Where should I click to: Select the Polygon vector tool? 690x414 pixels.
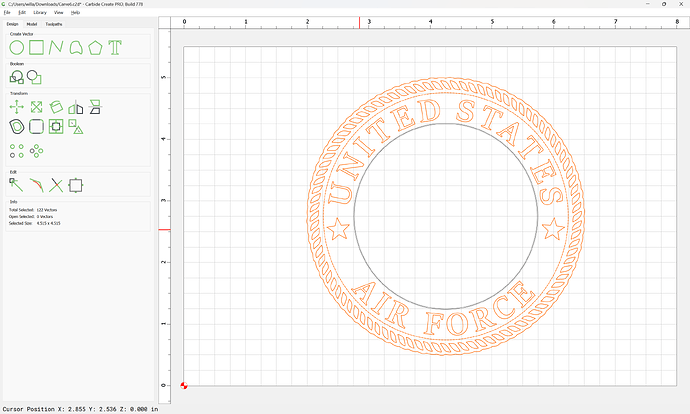(95, 48)
